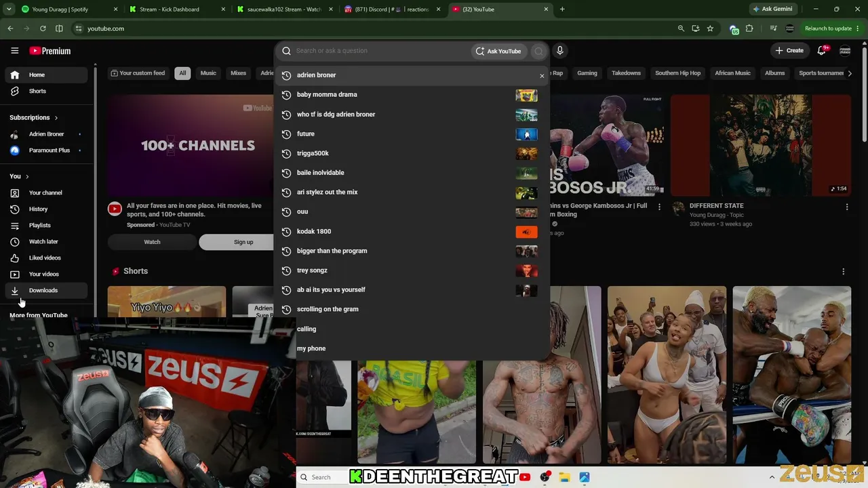Show more category chips with the right arrow
The width and height of the screenshot is (868, 488).
pyautogui.click(x=850, y=73)
